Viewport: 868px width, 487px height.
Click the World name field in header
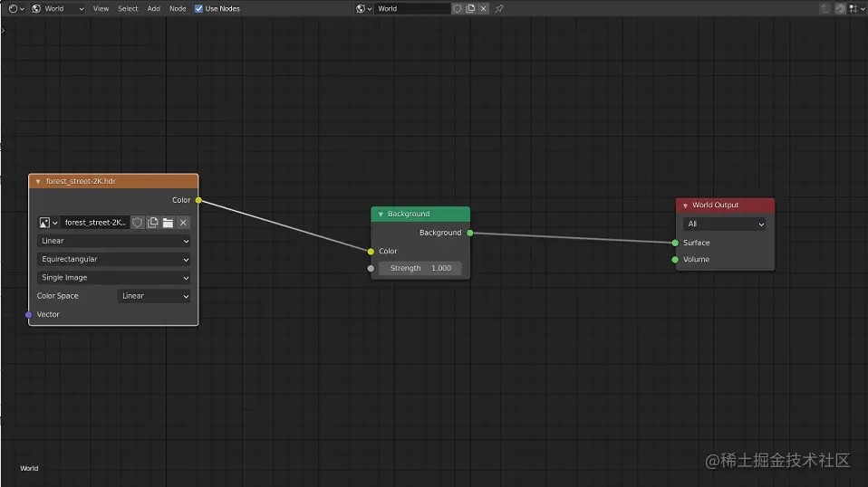[x=412, y=8]
